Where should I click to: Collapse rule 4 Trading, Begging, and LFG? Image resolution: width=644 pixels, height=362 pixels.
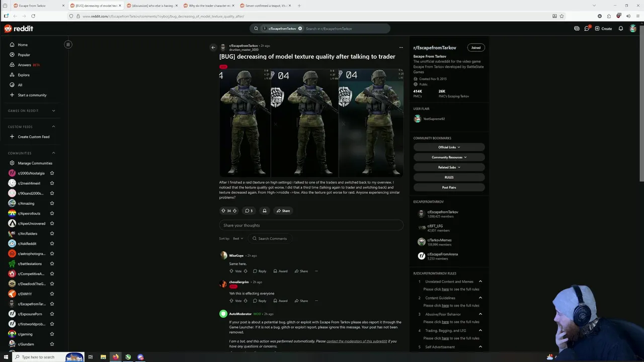pyautogui.click(x=480, y=330)
